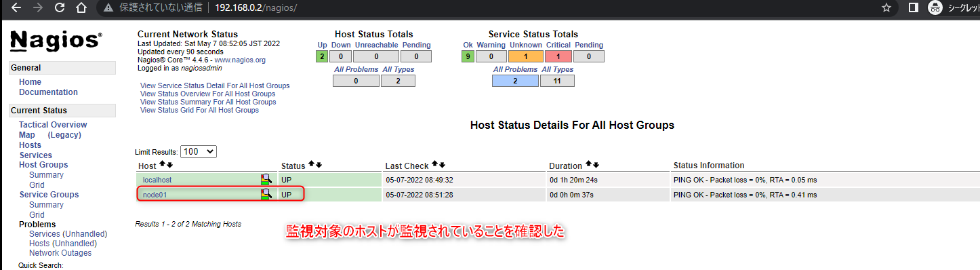The image size is (980, 270).
Task: Open Services in sidebar
Action: tap(35, 155)
